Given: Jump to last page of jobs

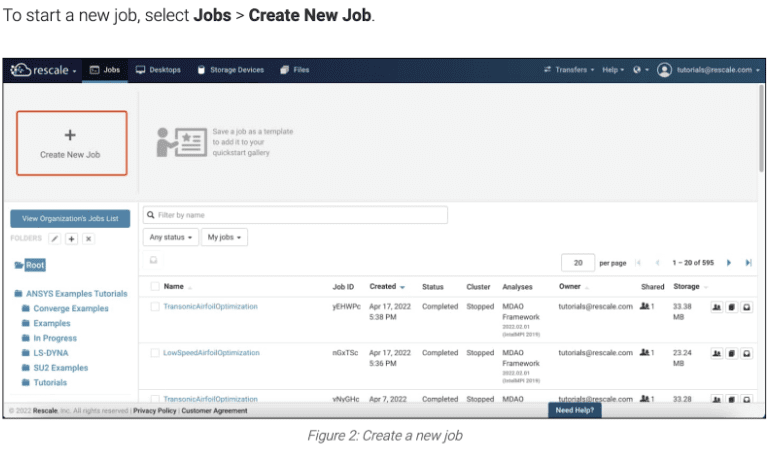Looking at the screenshot, I should point(748,263).
